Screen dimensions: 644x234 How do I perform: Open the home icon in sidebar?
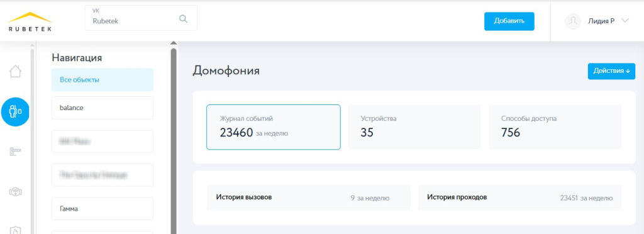click(x=15, y=72)
